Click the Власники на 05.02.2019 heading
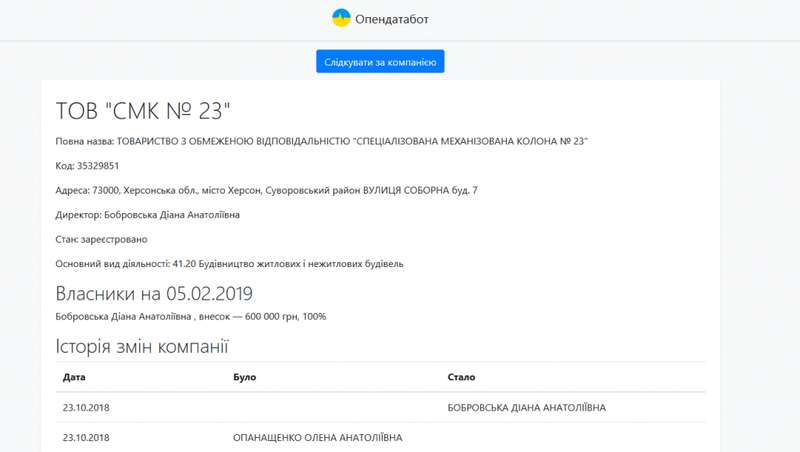 [x=153, y=294]
